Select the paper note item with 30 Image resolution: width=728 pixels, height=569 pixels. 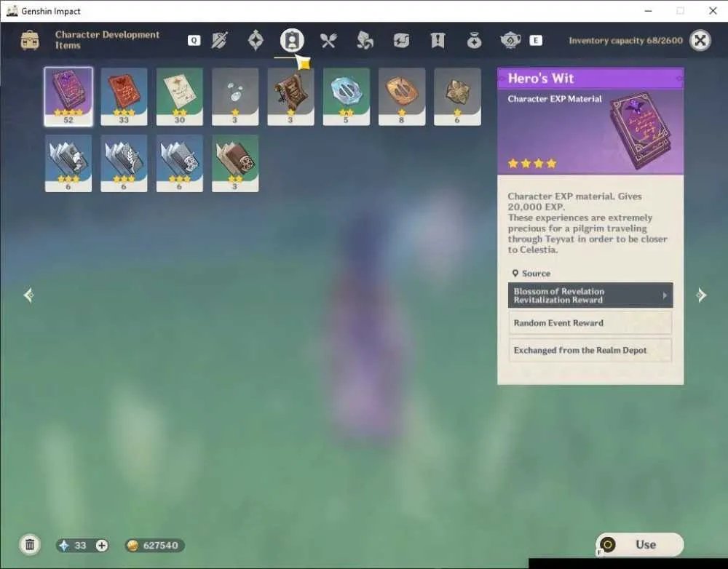(179, 97)
